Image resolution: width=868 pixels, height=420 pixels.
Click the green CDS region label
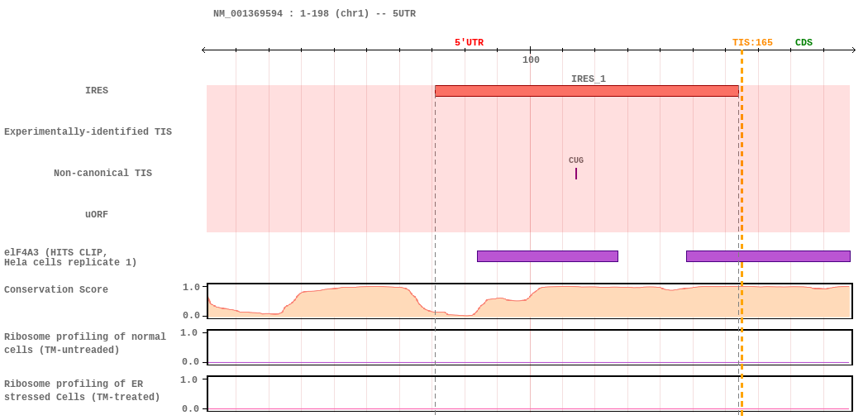pyautogui.click(x=804, y=43)
